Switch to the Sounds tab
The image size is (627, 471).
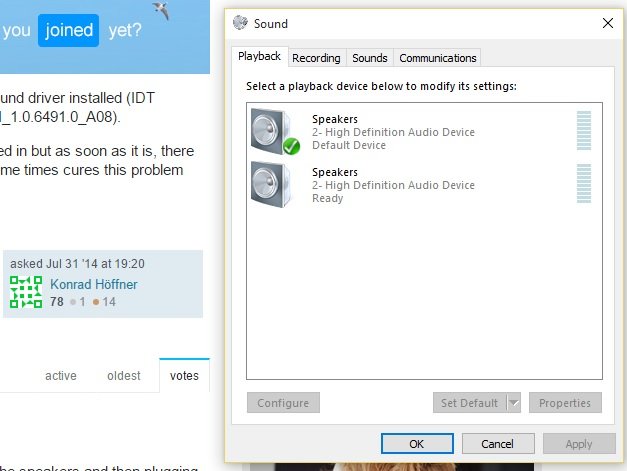tap(370, 58)
